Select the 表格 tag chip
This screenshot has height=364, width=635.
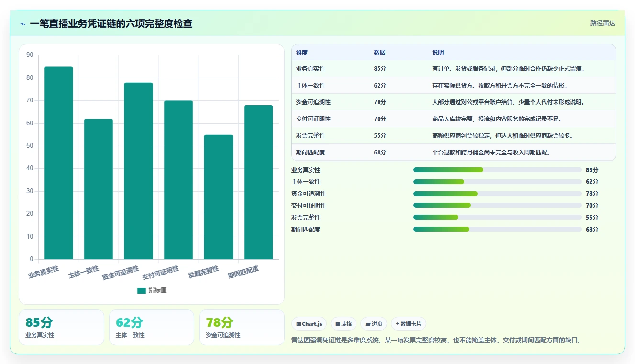pyautogui.click(x=344, y=324)
